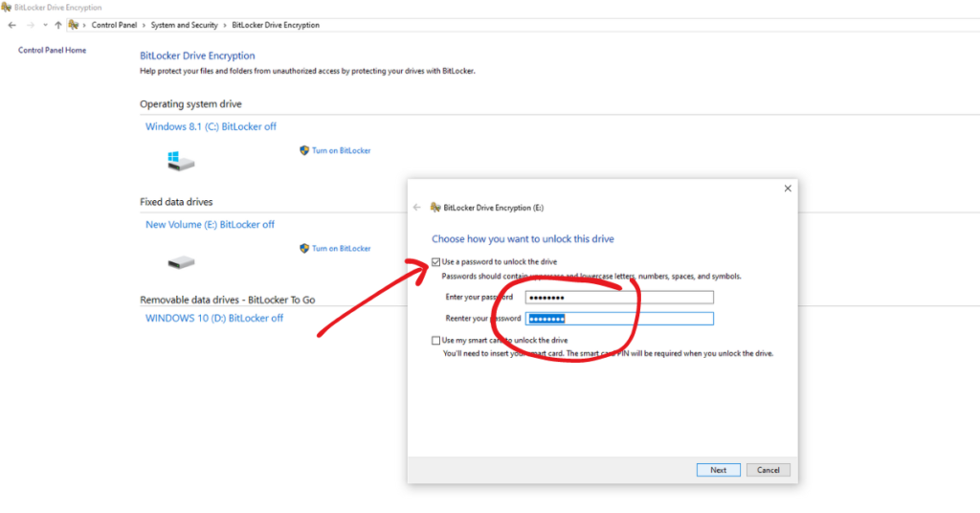The width and height of the screenshot is (980, 513).
Task: Turn on BitLocker for E: drive
Action: pos(342,248)
